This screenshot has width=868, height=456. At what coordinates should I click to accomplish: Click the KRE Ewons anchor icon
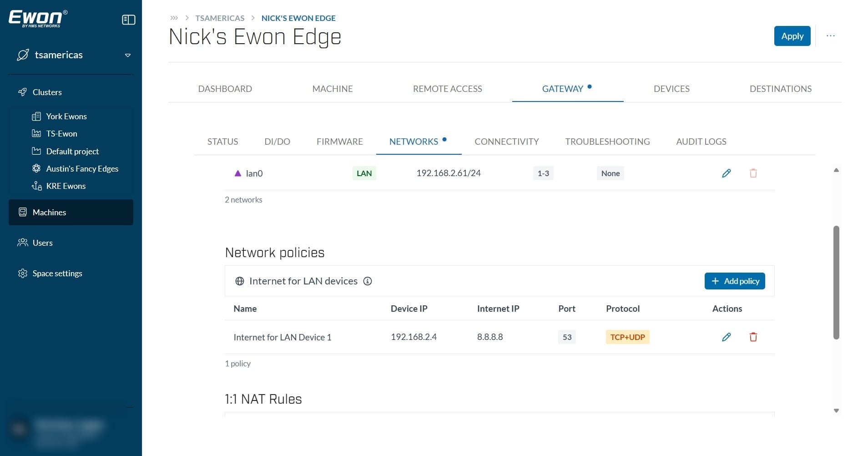[36, 186]
